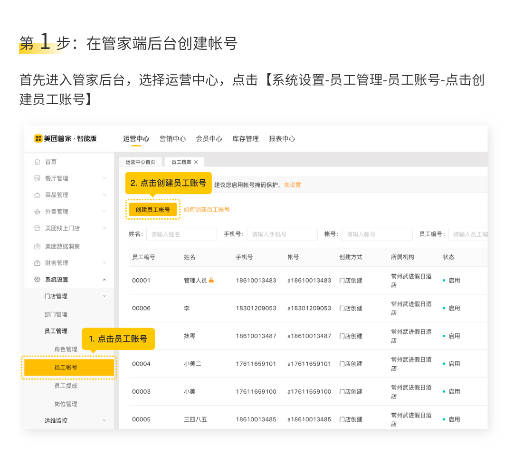Expand the 美团线上门店 menu chevron
The width and height of the screenshot is (513, 453).
coord(104,228)
